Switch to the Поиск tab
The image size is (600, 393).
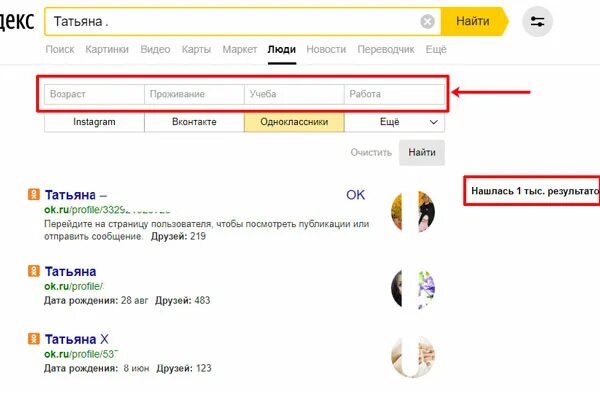pos(60,49)
